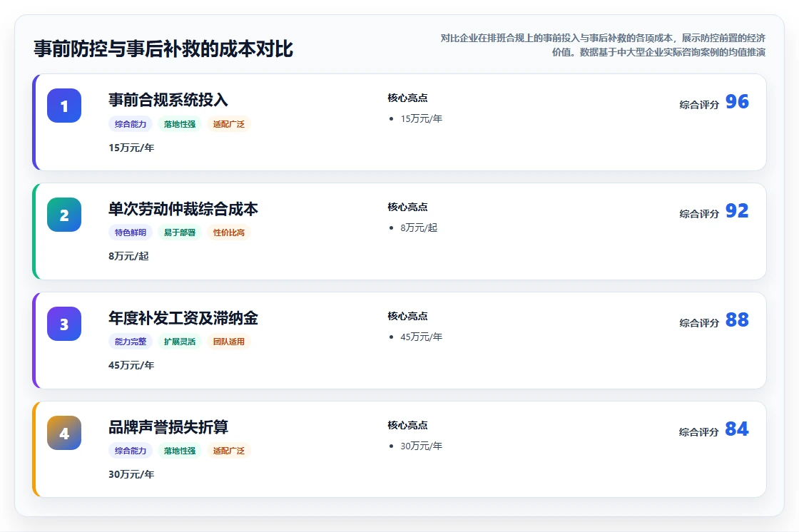Screen dimensions: 799x532
Task: Click 核心亮点 heading in 事前合规系统投入 card
Action: click(x=407, y=98)
